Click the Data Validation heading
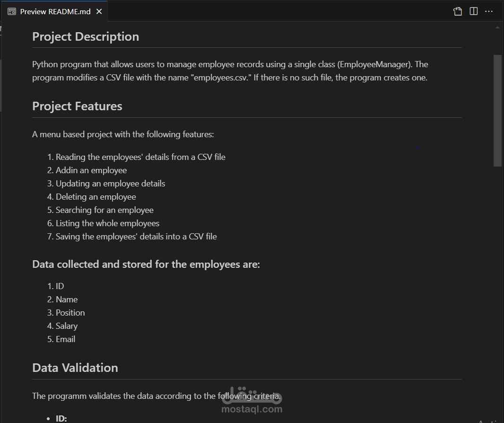This screenshot has height=423, width=504. [75, 368]
